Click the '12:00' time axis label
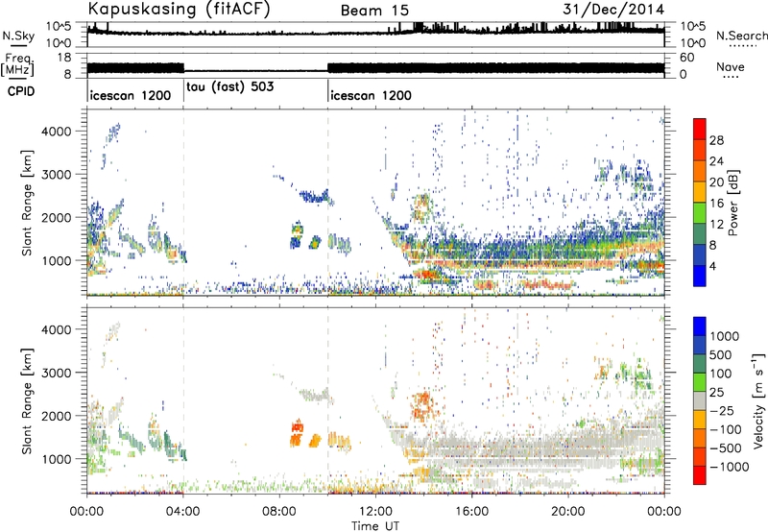 [x=375, y=512]
